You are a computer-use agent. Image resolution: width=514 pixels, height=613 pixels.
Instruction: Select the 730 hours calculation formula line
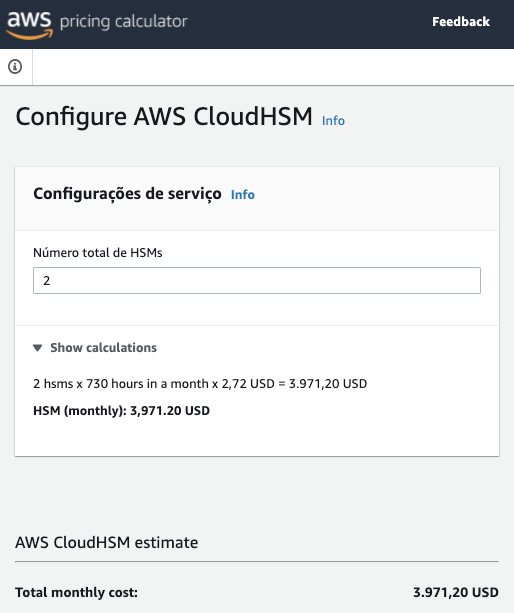200,384
